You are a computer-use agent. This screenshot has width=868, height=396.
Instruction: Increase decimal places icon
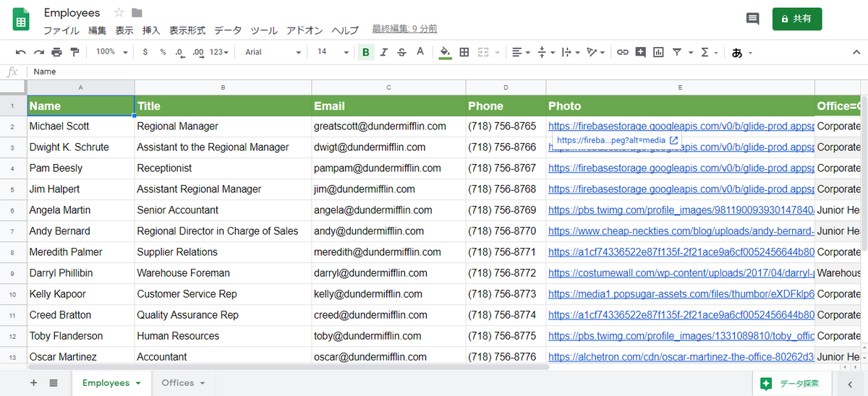197,52
